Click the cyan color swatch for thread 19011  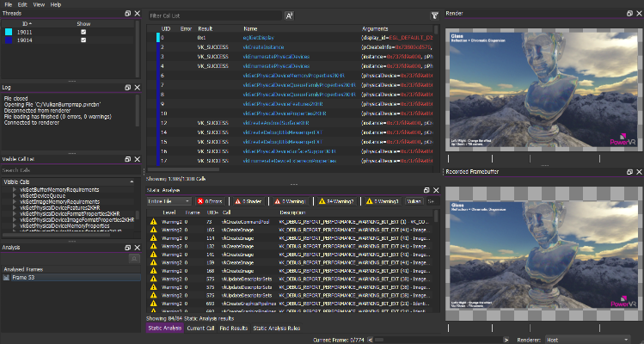[9, 32]
